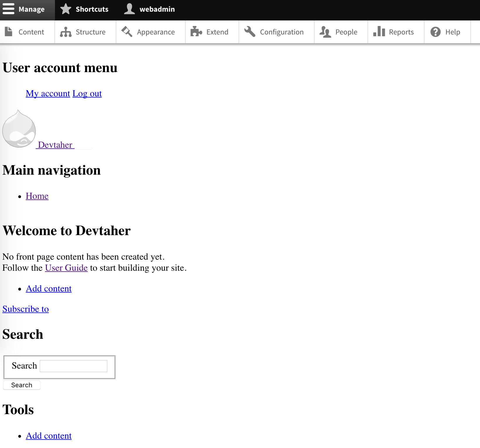Click the Log out link
480x448 pixels.
coord(87,93)
